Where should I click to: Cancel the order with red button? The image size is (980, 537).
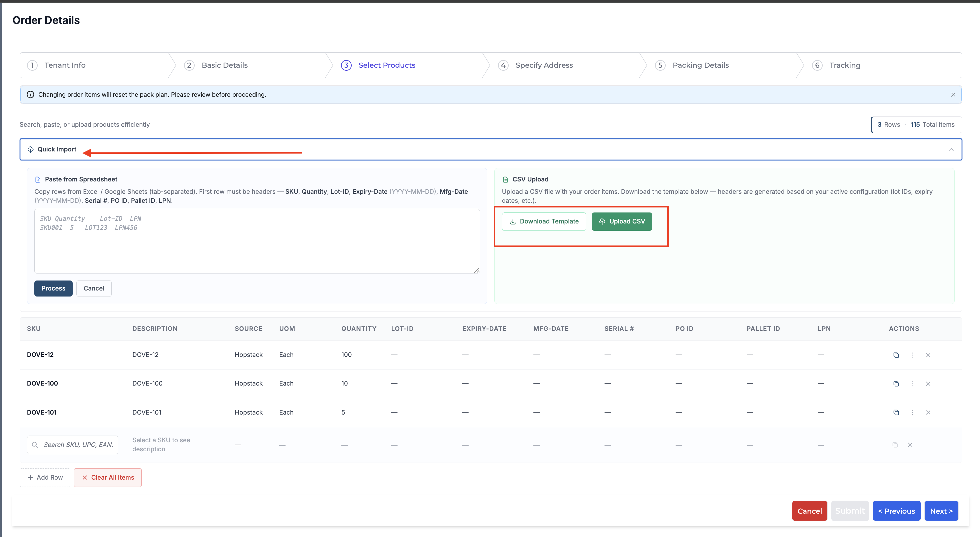point(810,511)
